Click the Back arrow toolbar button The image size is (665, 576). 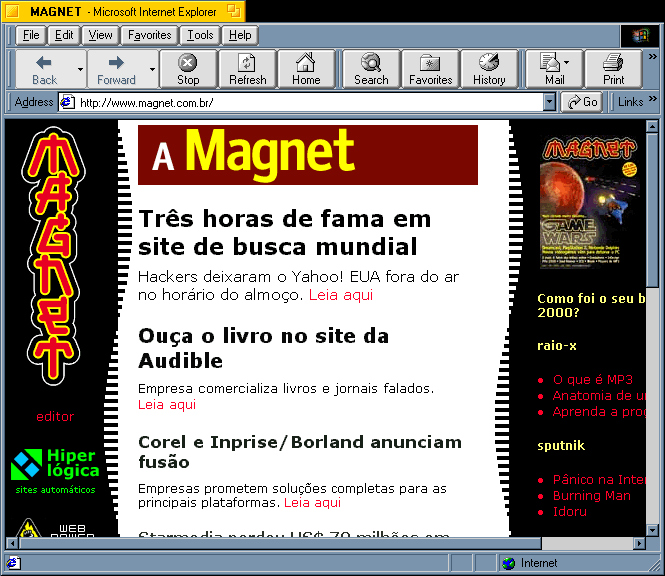click(44, 69)
